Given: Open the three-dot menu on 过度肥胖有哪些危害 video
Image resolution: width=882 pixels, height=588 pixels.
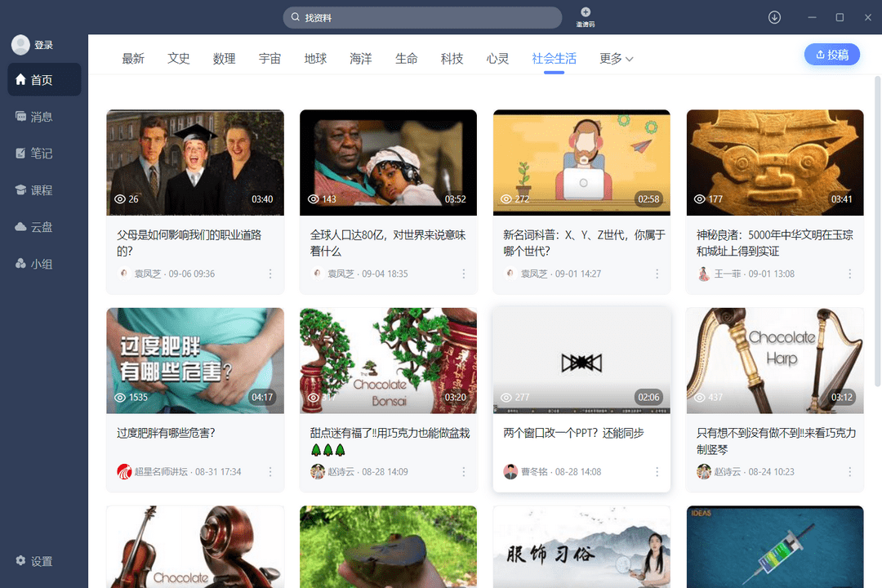Looking at the screenshot, I should click(270, 471).
